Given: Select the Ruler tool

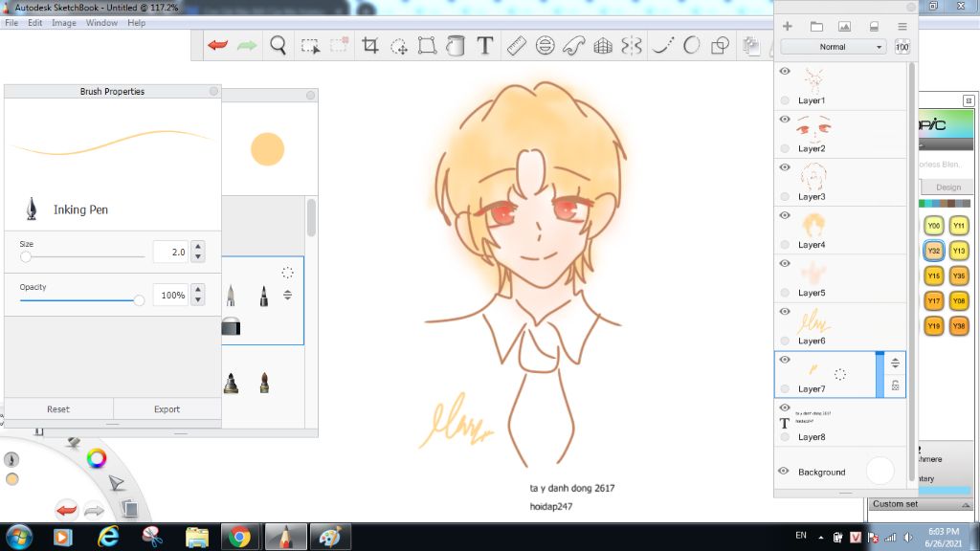Looking at the screenshot, I should point(516,46).
